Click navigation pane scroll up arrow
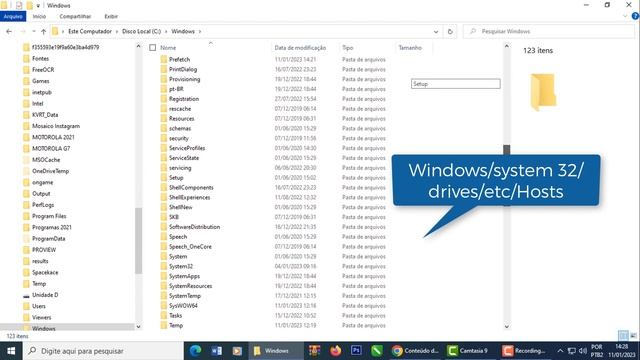This screenshot has width=640, height=360. coord(138,47)
